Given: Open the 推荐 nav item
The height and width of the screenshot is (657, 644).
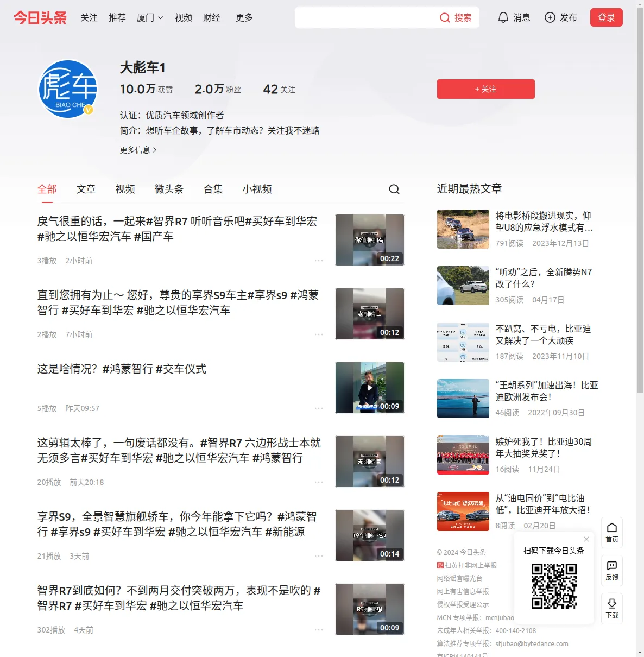Looking at the screenshot, I should [117, 18].
